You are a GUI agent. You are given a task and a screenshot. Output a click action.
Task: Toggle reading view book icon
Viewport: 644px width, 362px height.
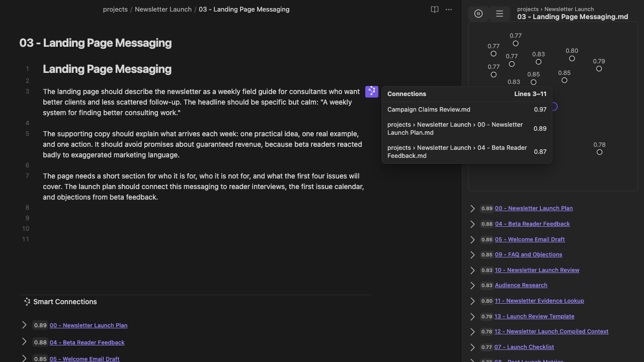point(435,10)
